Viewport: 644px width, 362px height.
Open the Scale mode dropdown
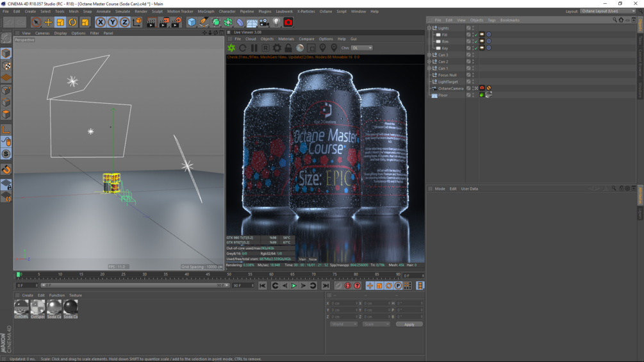(376, 324)
